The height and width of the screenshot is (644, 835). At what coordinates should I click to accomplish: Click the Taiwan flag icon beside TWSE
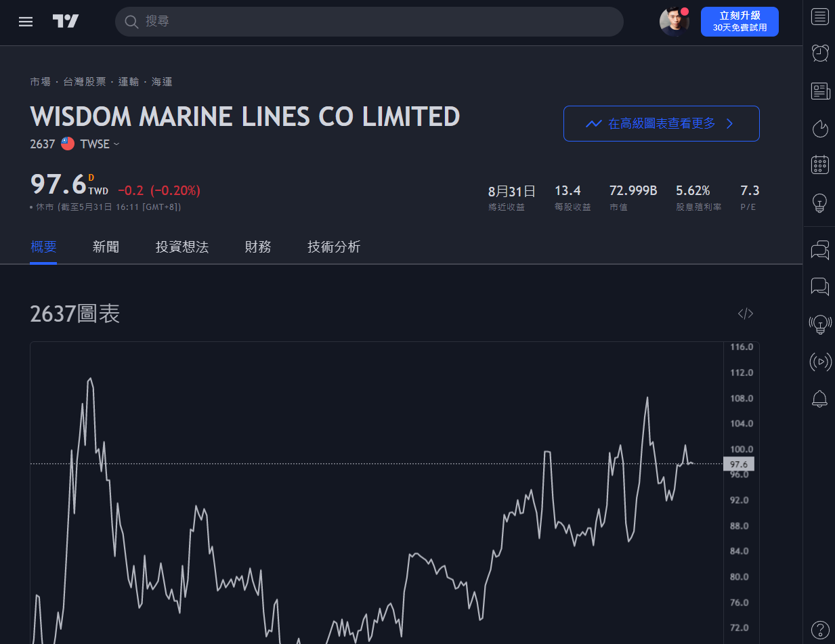(68, 144)
